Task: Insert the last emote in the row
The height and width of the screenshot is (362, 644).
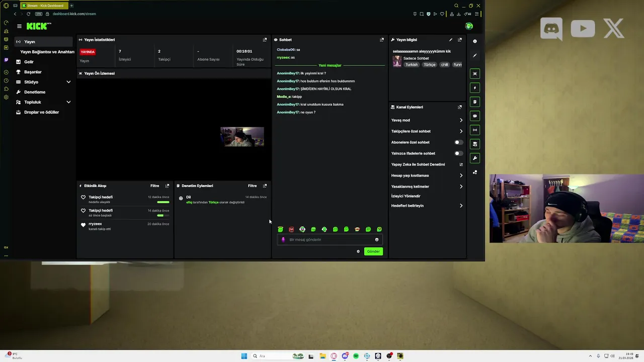Action: [379, 229]
